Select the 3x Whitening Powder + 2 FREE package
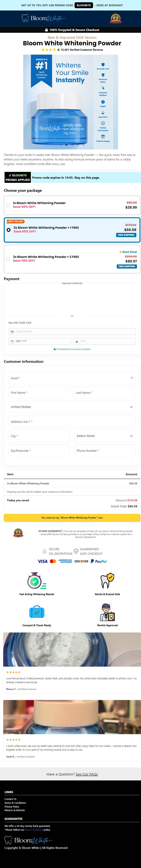Screen dimensions: 141x868 [72, 259]
